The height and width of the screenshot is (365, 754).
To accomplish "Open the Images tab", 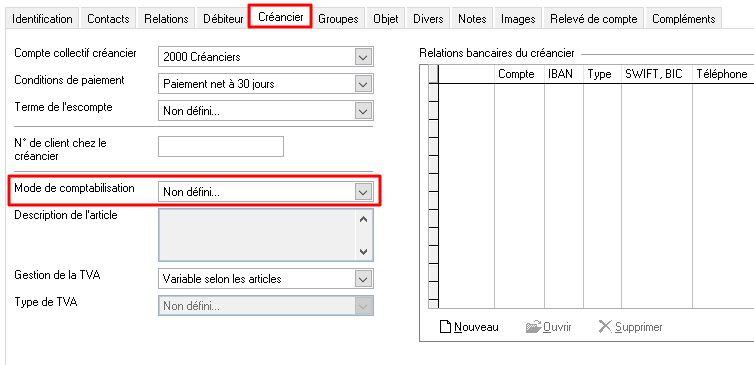I will coord(518,19).
